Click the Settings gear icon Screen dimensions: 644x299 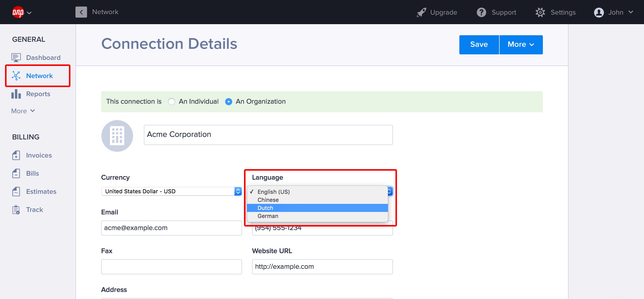click(x=540, y=12)
